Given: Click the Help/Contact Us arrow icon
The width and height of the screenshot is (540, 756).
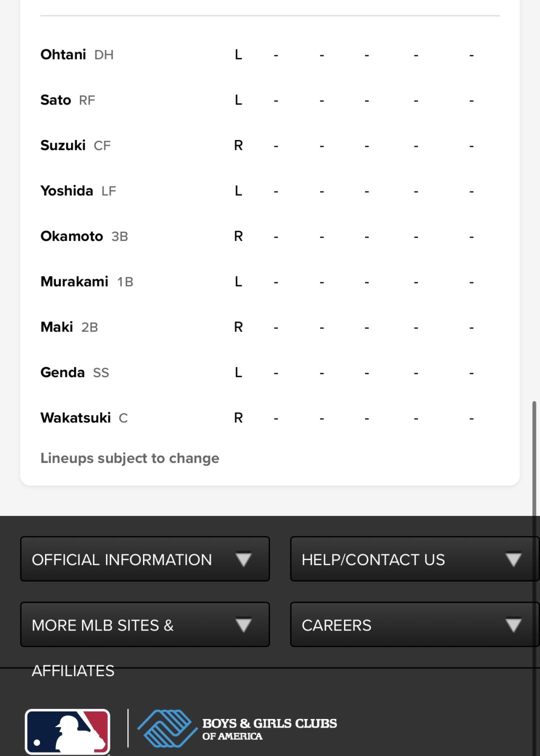Looking at the screenshot, I should click(x=513, y=559).
